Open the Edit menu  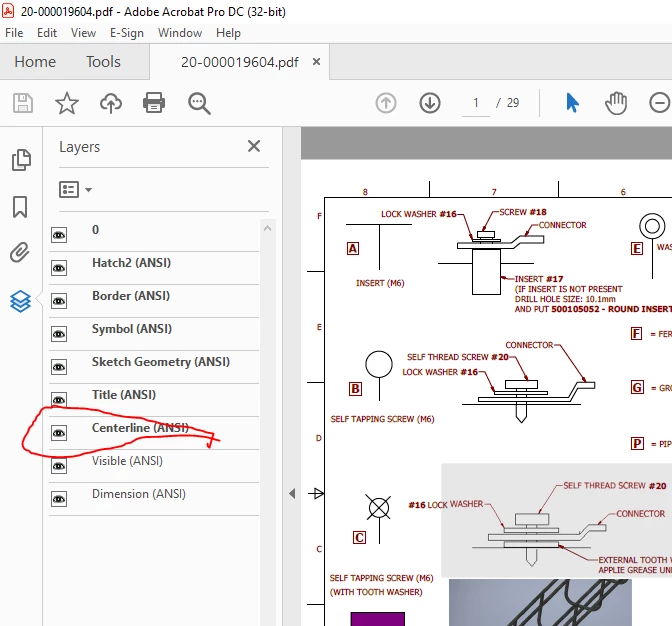[x=47, y=33]
